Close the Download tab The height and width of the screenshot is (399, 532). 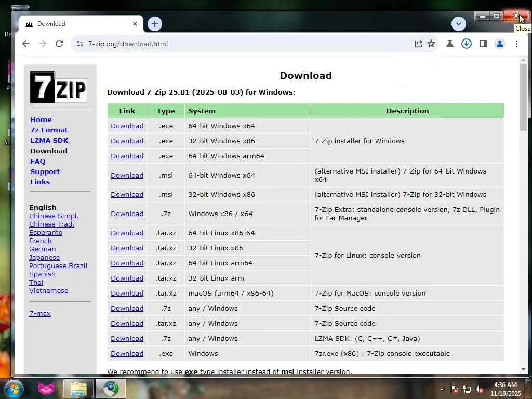pos(135,24)
